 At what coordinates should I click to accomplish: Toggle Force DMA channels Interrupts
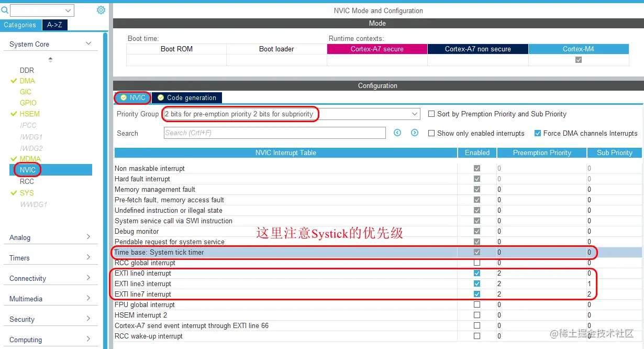pos(538,133)
